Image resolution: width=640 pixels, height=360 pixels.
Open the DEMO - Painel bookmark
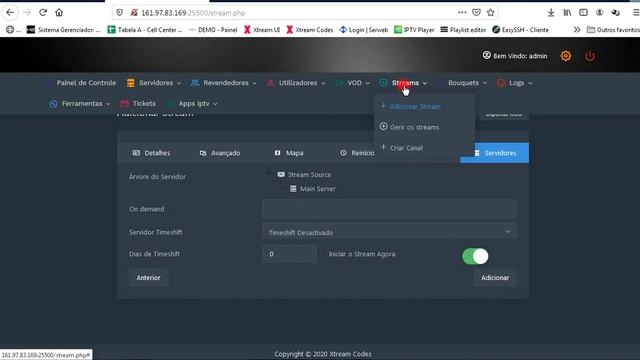(213, 29)
